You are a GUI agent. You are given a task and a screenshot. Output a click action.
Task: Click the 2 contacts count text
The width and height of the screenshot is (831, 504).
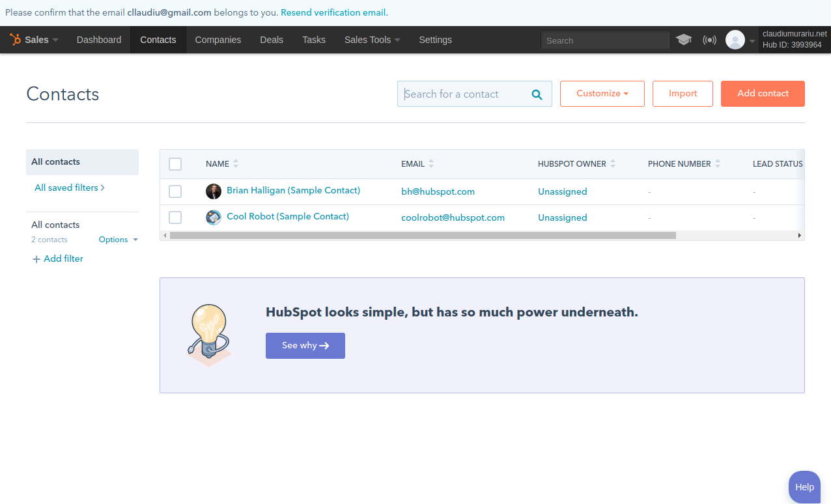tap(49, 240)
